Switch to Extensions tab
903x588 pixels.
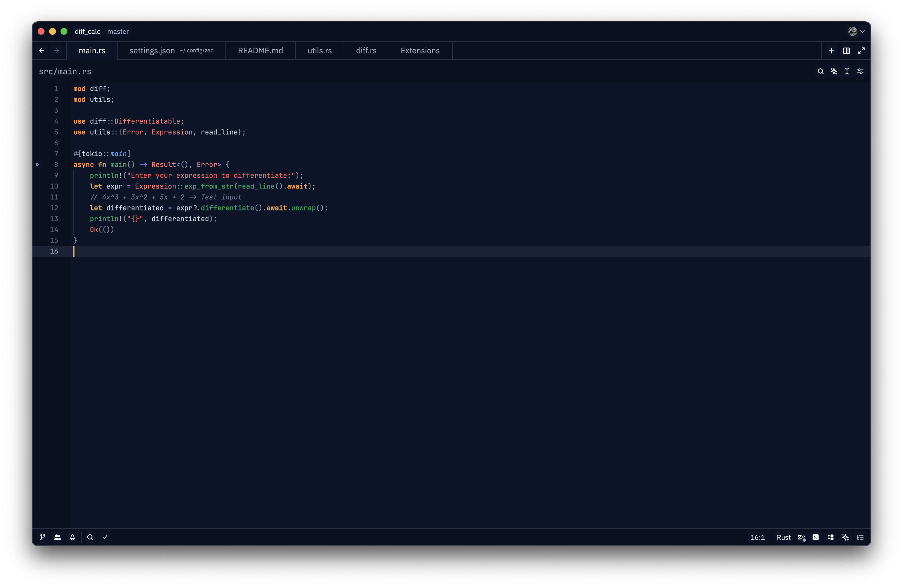click(x=420, y=50)
